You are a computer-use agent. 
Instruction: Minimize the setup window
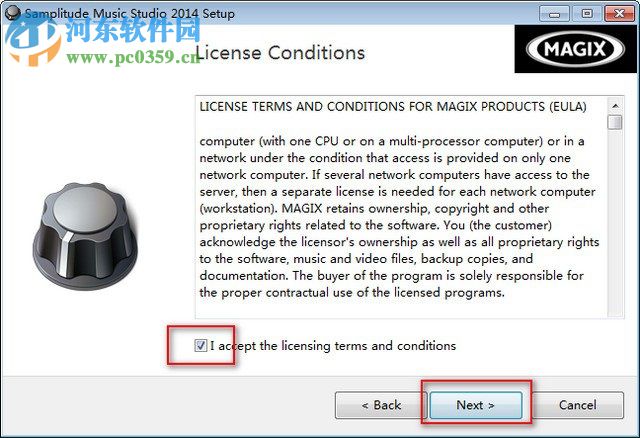pyautogui.click(x=554, y=14)
